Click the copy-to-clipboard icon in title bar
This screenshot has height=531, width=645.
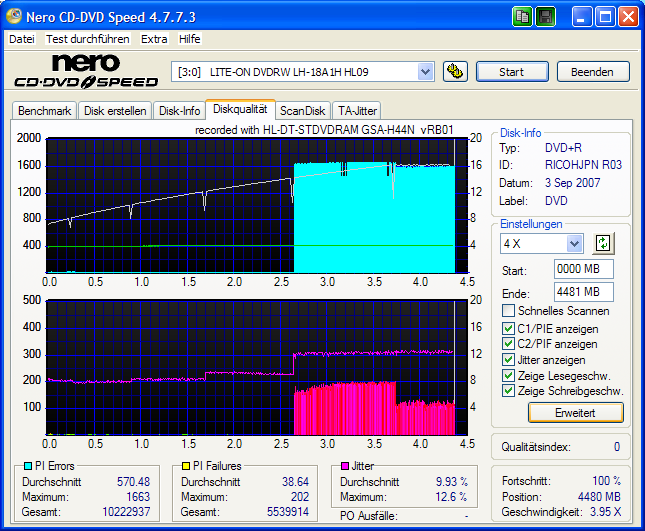tap(523, 17)
